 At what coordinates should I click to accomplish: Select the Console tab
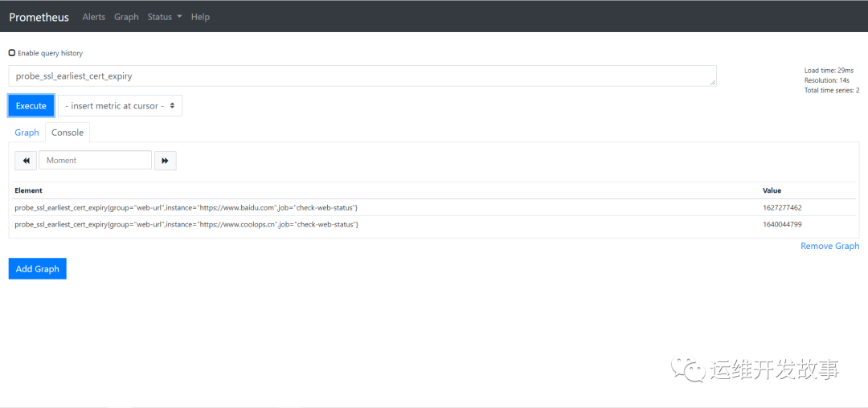click(x=68, y=133)
